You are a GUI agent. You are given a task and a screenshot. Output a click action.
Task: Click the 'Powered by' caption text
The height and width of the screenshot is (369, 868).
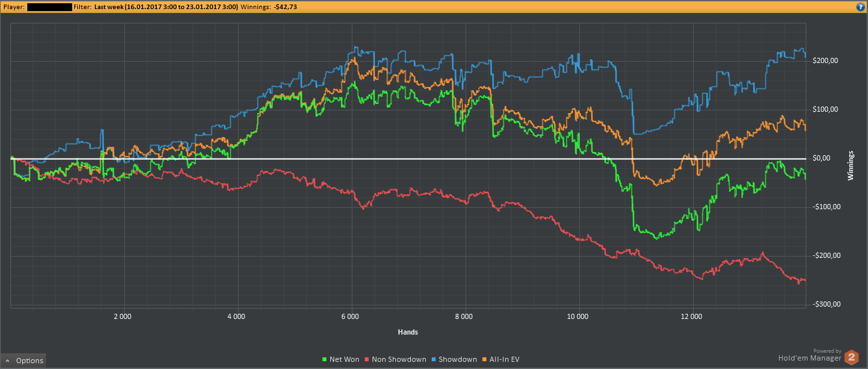click(x=827, y=351)
